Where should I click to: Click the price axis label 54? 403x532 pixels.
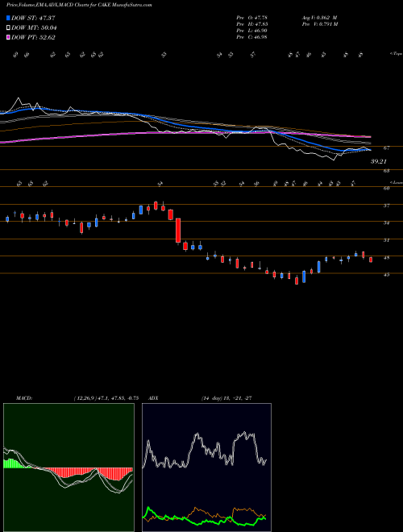386,222
